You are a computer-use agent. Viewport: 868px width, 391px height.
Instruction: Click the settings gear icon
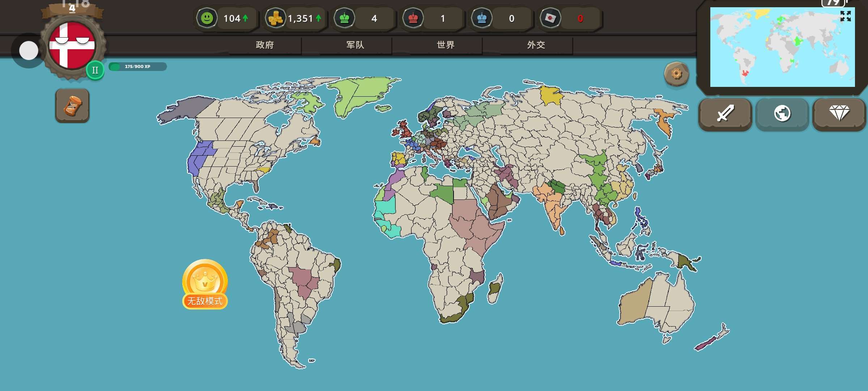pyautogui.click(x=676, y=74)
